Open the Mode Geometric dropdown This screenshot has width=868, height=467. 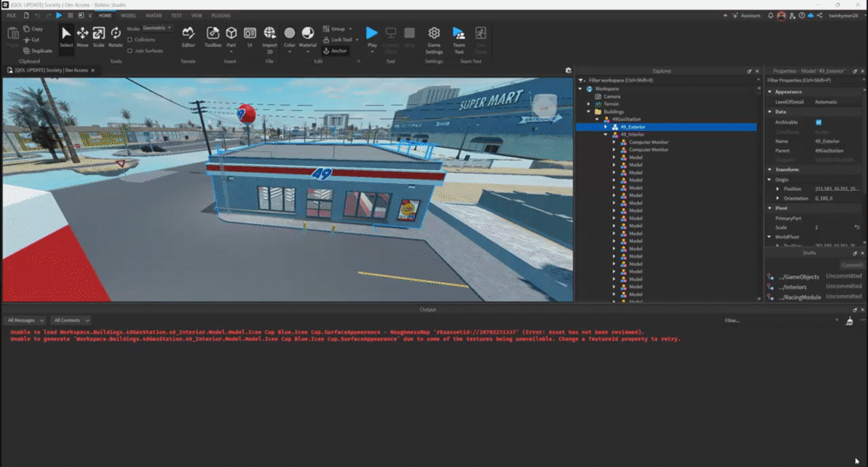tap(156, 28)
